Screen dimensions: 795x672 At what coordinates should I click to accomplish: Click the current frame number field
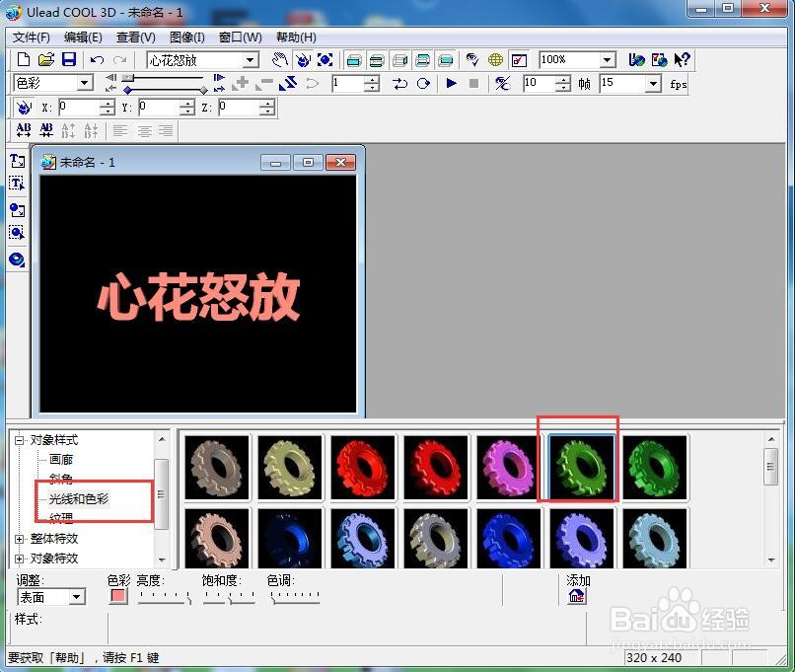[348, 83]
